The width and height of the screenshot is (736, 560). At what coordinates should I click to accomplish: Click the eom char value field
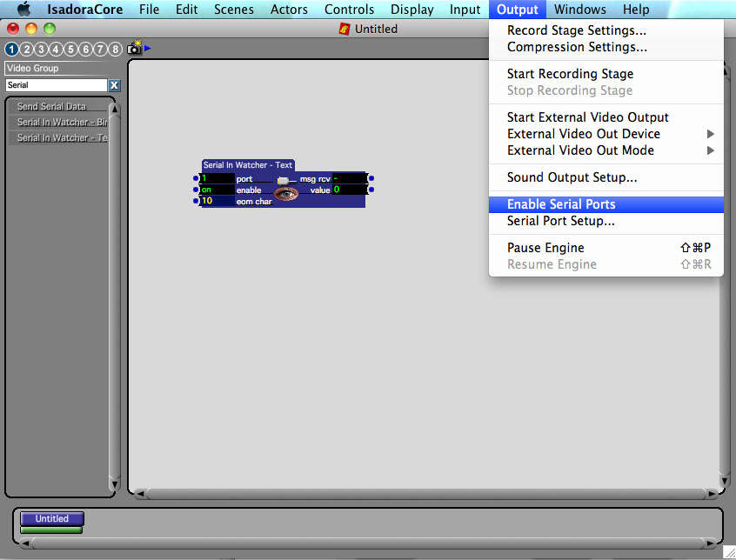(x=217, y=201)
